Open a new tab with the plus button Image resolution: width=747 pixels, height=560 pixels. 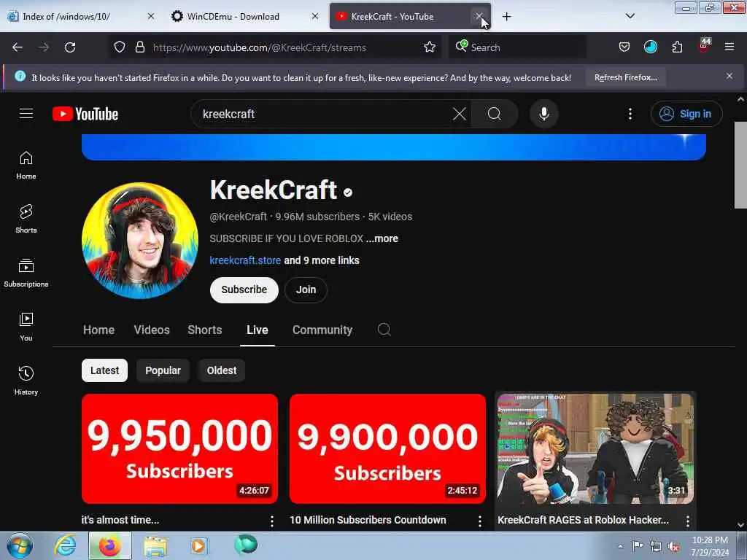(x=506, y=17)
